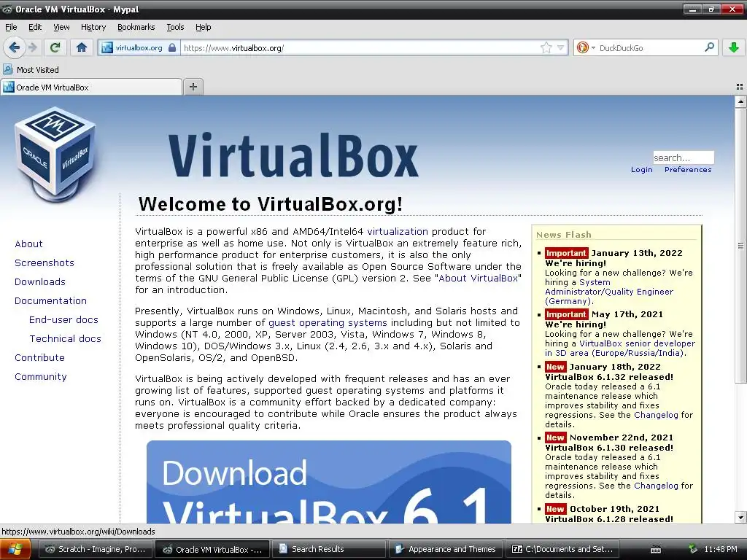Click the Forward arrow navigation button
The image size is (747, 560).
[32, 47]
